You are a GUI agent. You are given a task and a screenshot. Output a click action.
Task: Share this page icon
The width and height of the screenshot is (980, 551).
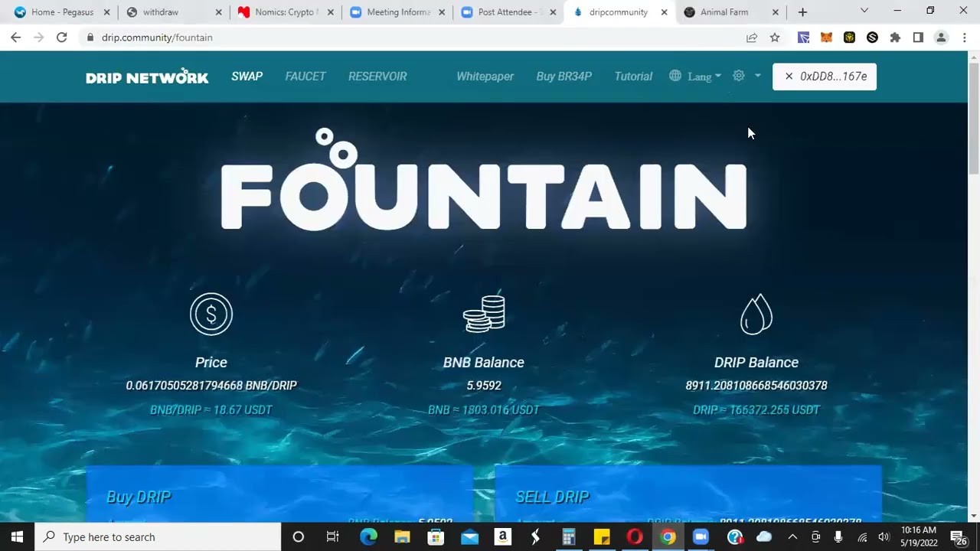pyautogui.click(x=752, y=37)
